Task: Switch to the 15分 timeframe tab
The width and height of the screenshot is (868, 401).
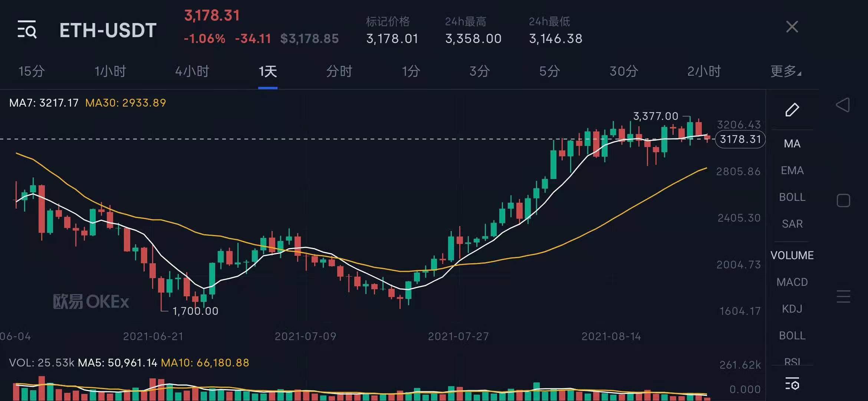Action: point(30,71)
